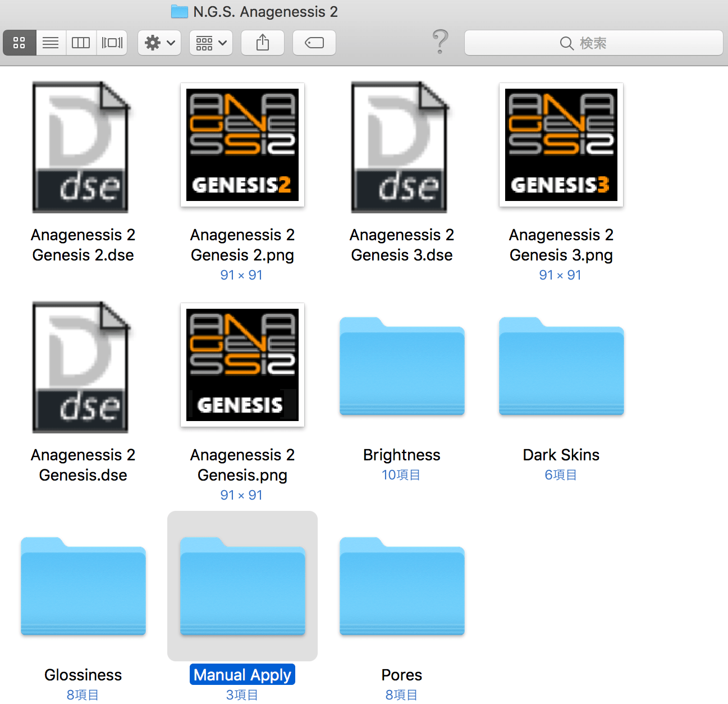This screenshot has width=728, height=704.
Task: Select the Glossiness folder
Action: [83, 587]
